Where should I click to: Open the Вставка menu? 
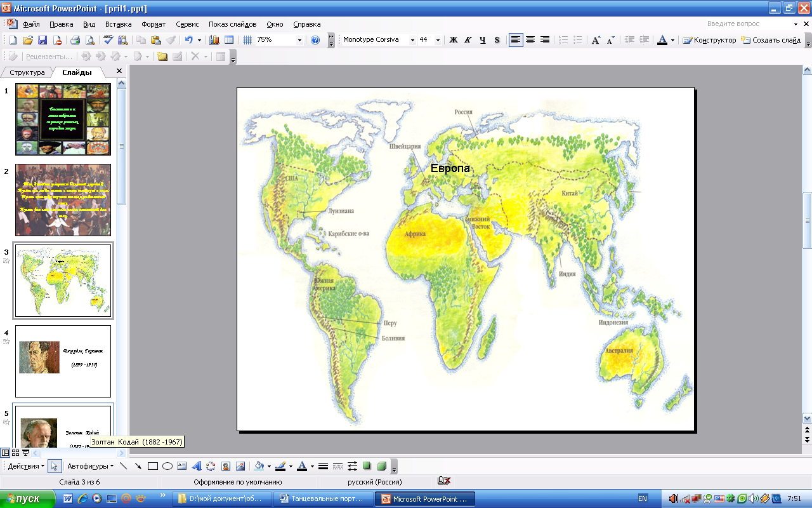click(118, 24)
